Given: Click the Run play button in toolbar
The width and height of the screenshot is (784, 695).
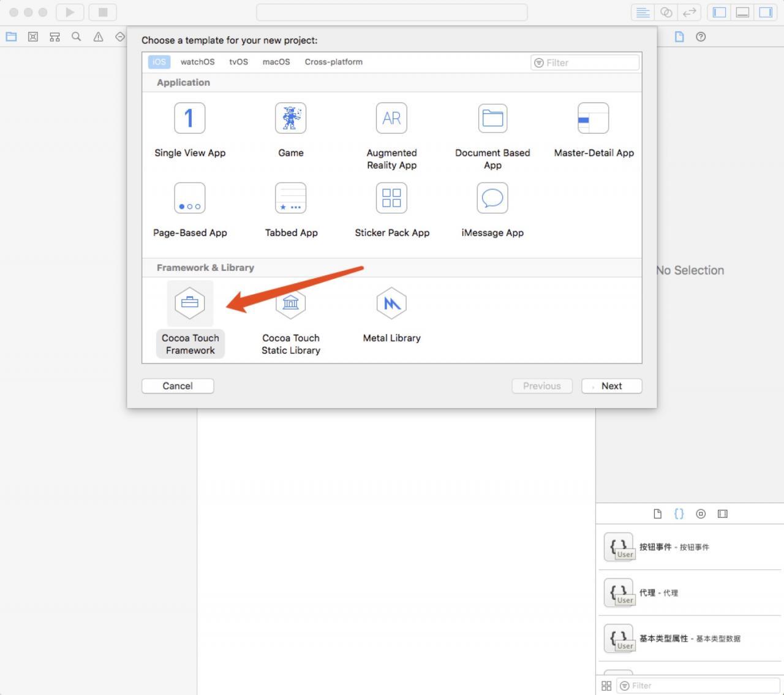Looking at the screenshot, I should tap(70, 12).
